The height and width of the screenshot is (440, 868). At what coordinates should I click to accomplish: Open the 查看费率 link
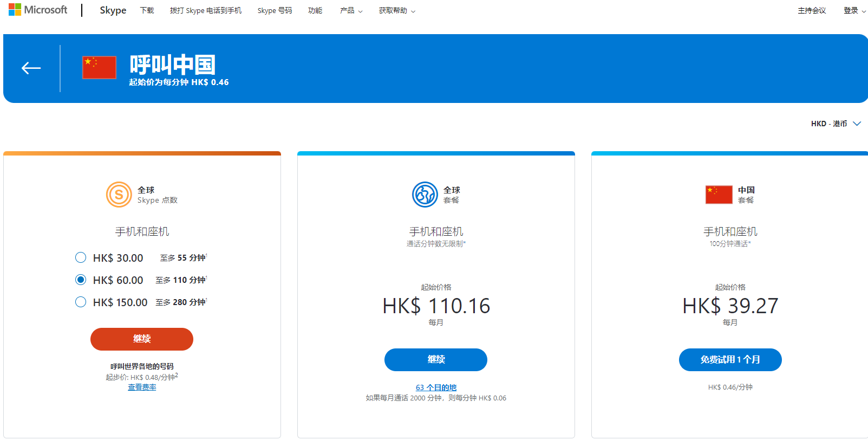[x=142, y=387]
